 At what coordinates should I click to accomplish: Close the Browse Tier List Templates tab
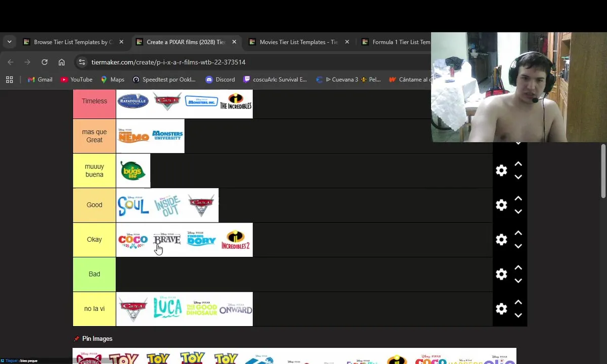[121, 42]
